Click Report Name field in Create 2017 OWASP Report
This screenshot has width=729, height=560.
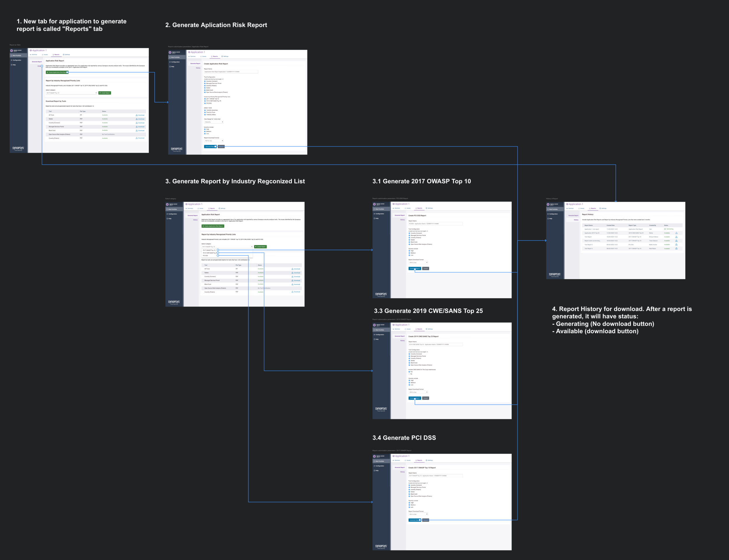click(x=435, y=476)
